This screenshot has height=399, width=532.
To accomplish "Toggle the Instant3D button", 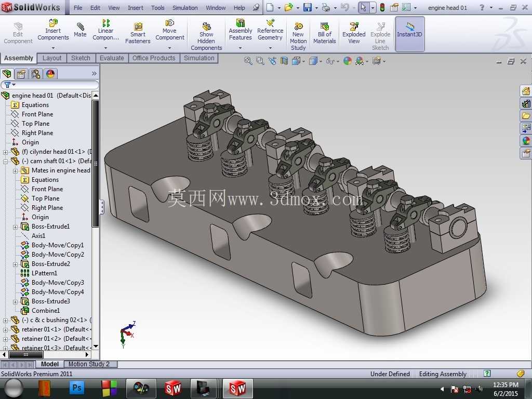I will coord(409,34).
